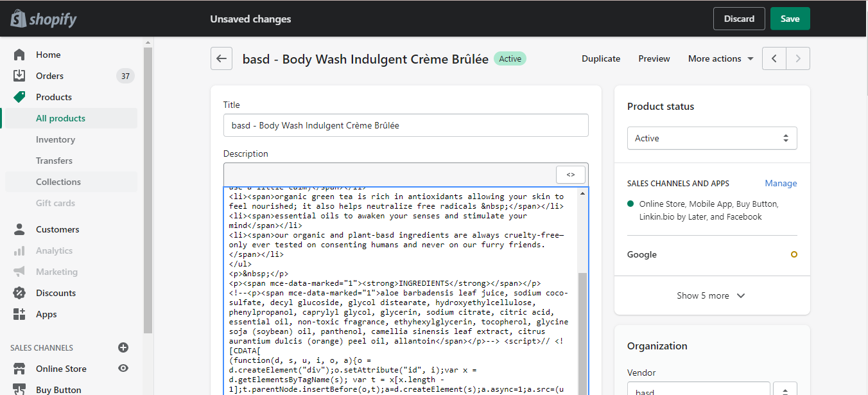The height and width of the screenshot is (395, 868).
Task: Click the Apps grid icon
Action: (x=19, y=314)
